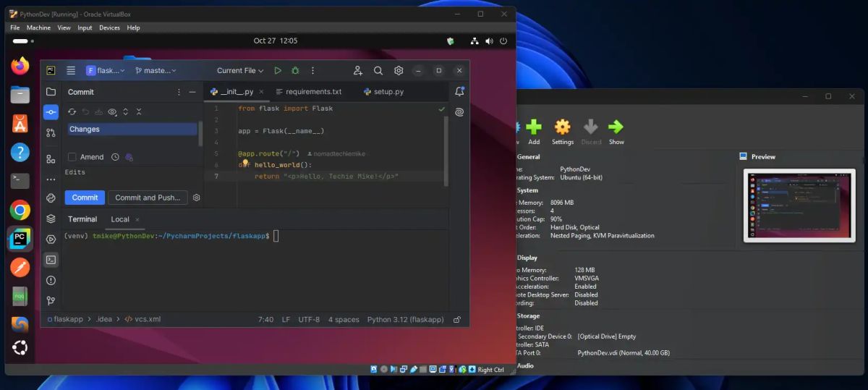
Task: Open Python Console tool window icon
Action: pos(51,198)
